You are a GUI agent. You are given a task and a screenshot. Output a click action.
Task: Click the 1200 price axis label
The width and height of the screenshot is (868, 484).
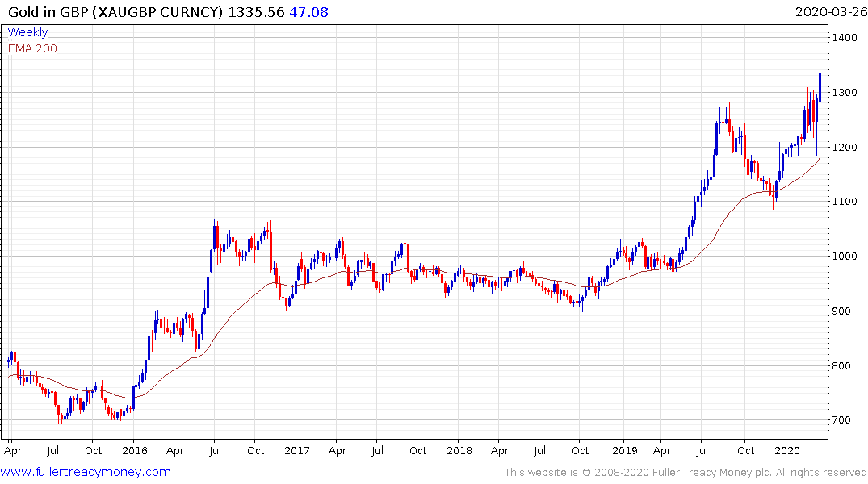tap(845, 147)
